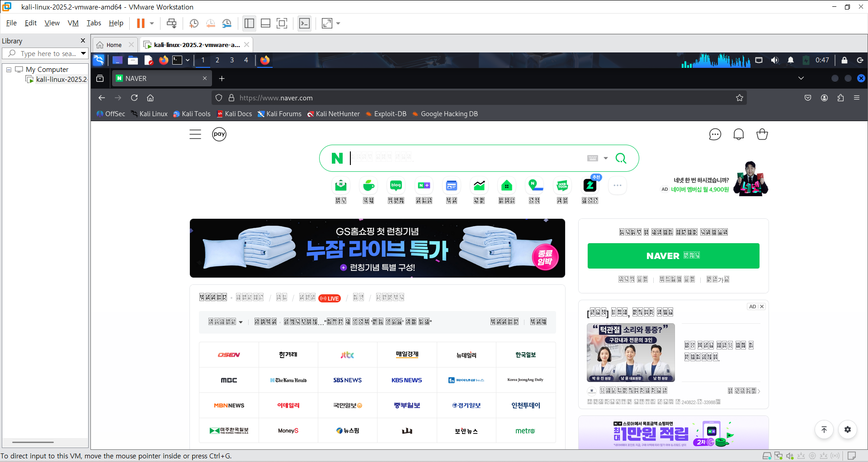The width and height of the screenshot is (868, 462).
Task: Open the pause button dropdown arrow
Action: tap(152, 23)
